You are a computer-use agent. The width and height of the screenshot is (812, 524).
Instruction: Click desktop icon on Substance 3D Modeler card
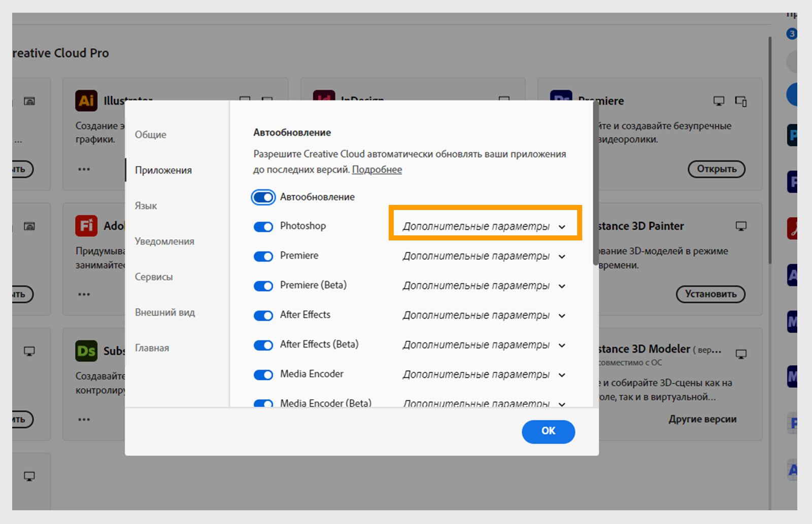click(x=741, y=354)
